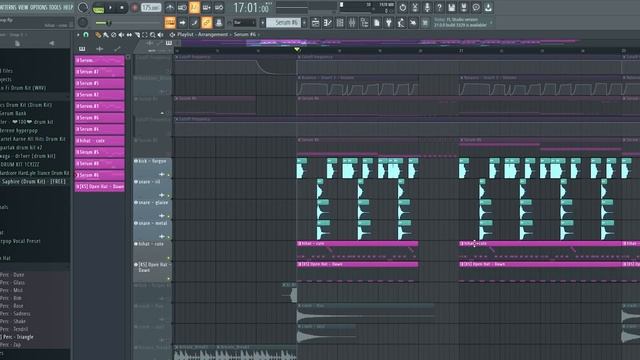The width and height of the screenshot is (640, 360).
Task: Toggle the highlighted link icon
Action: pyautogui.click(x=207, y=22)
